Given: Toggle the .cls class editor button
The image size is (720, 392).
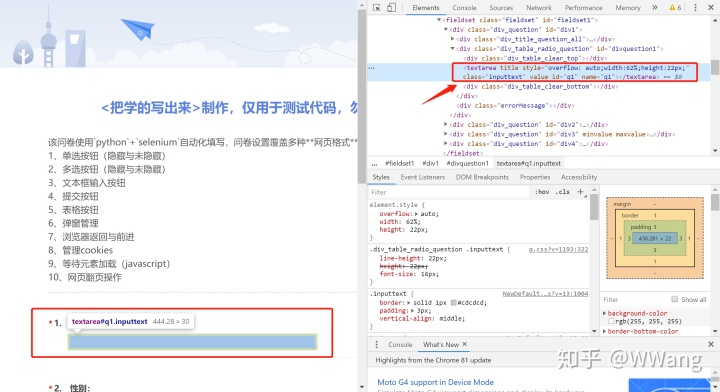Looking at the screenshot, I should click(562, 192).
